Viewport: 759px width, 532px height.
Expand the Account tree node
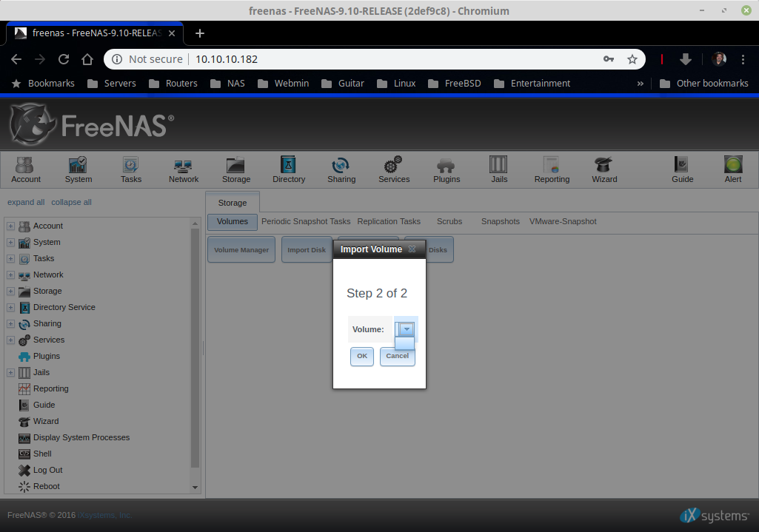point(10,226)
